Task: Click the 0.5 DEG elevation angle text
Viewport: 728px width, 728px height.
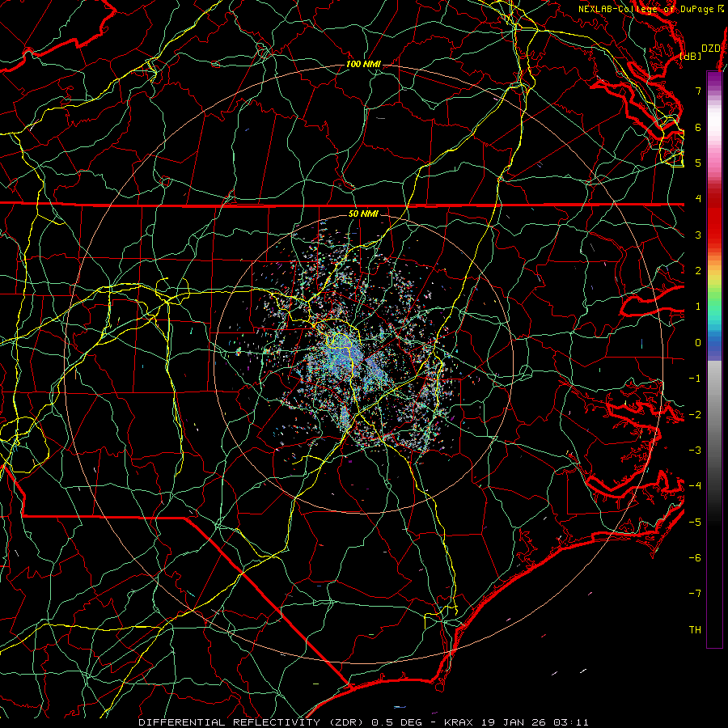Action: pyautogui.click(x=397, y=722)
